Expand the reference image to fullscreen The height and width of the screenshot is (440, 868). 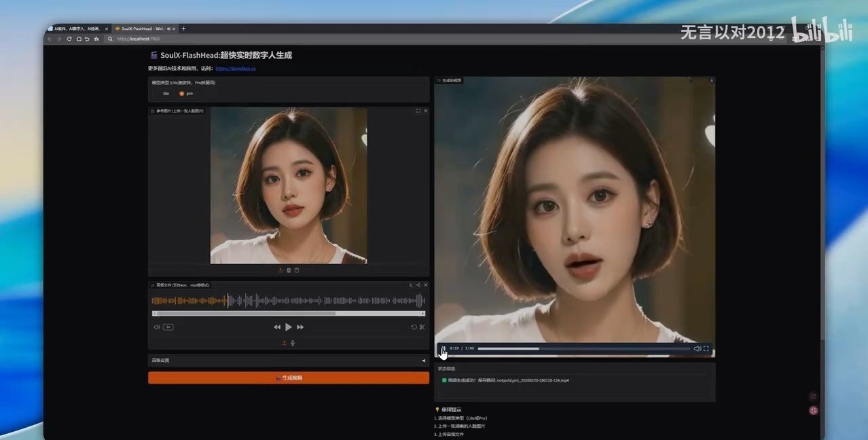pyautogui.click(x=418, y=110)
